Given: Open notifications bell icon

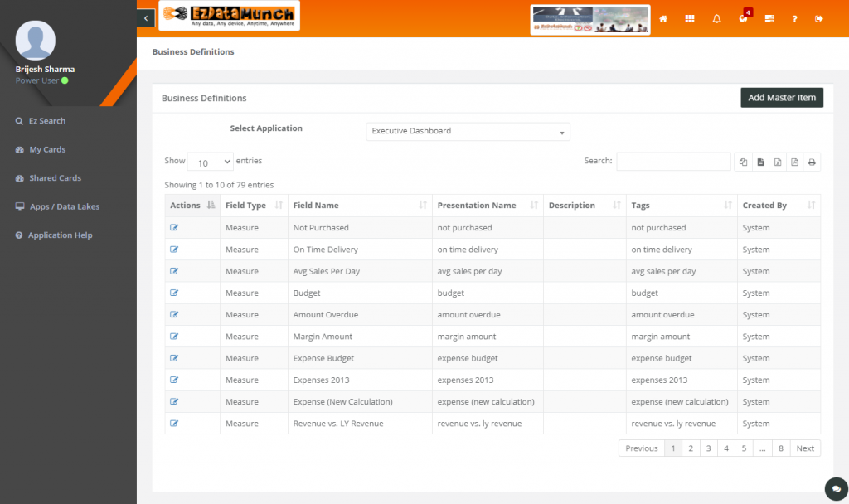Looking at the screenshot, I should pyautogui.click(x=716, y=19).
